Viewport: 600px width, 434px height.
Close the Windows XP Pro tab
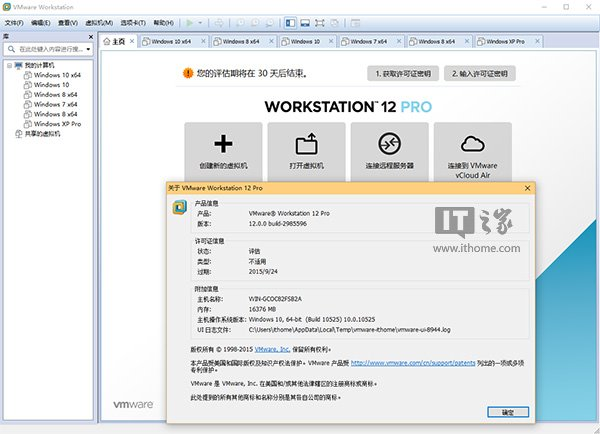(x=537, y=41)
